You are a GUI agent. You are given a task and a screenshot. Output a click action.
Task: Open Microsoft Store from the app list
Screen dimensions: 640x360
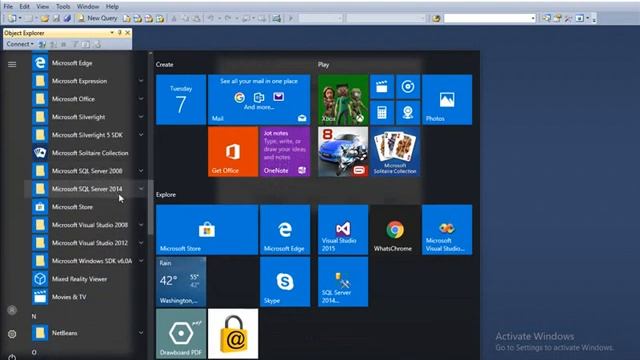click(82, 207)
